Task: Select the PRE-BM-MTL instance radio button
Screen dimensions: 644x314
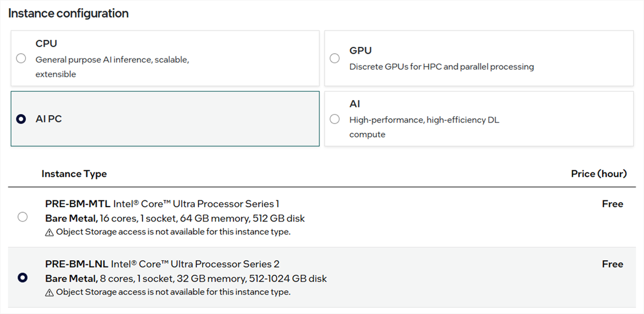Action: click(22, 217)
